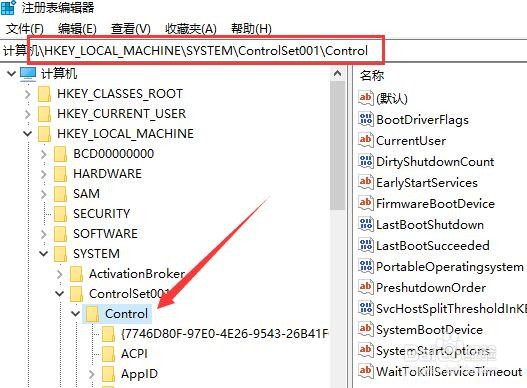Click the HARDWARE folder icon
The width and height of the screenshot is (527, 388).
(x=60, y=174)
